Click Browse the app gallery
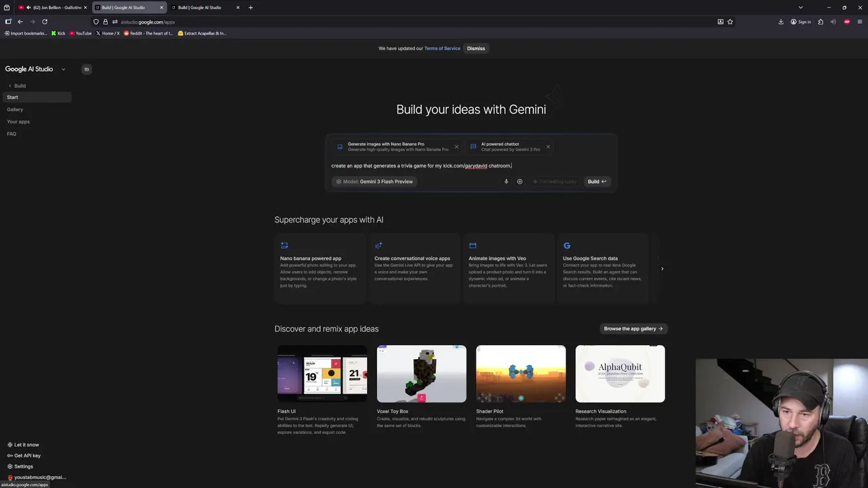Viewport: 868px width, 488px height. coord(633,329)
